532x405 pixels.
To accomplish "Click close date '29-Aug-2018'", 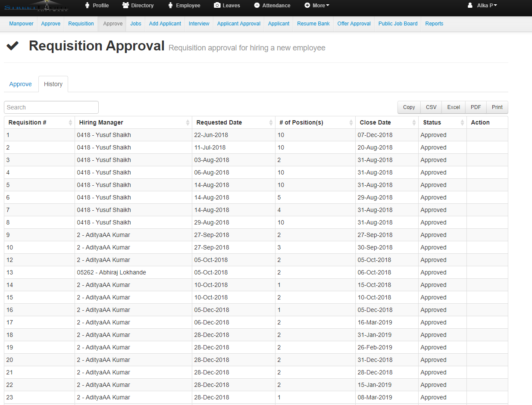I will click(375, 197).
